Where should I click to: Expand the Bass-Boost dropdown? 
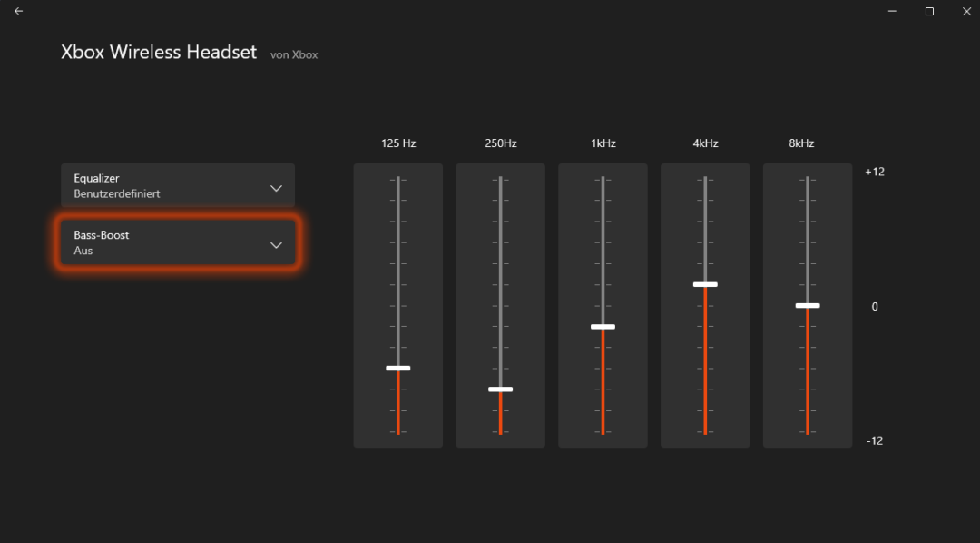pos(177,242)
